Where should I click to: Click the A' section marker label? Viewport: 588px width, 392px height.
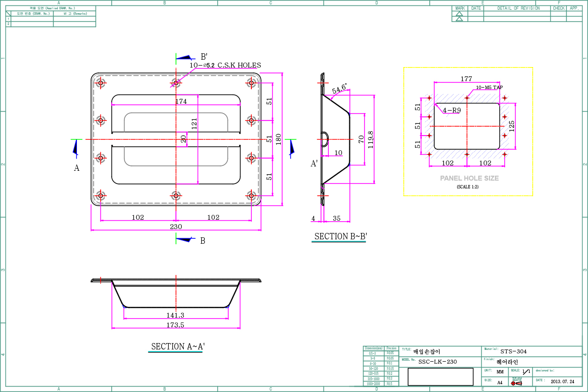pos(315,163)
